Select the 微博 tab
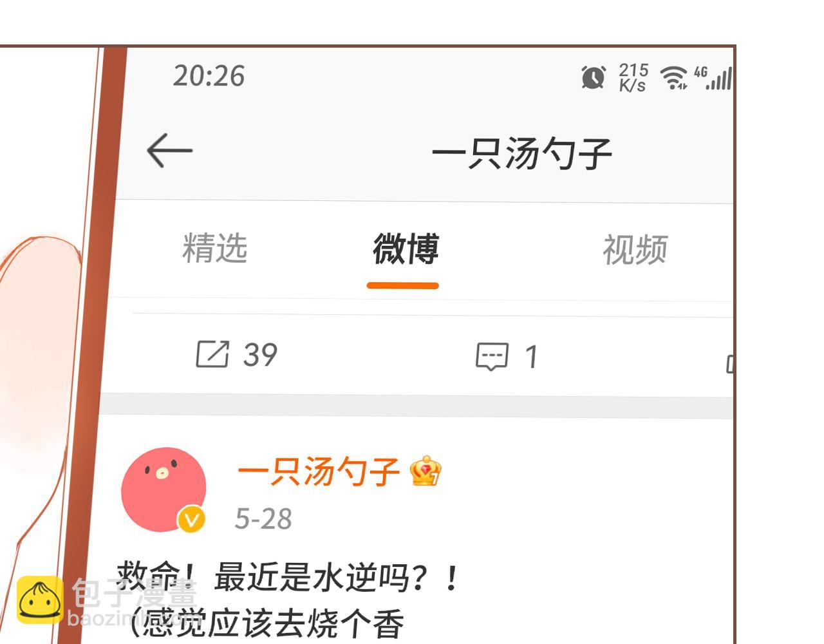824x644 pixels. point(406,249)
